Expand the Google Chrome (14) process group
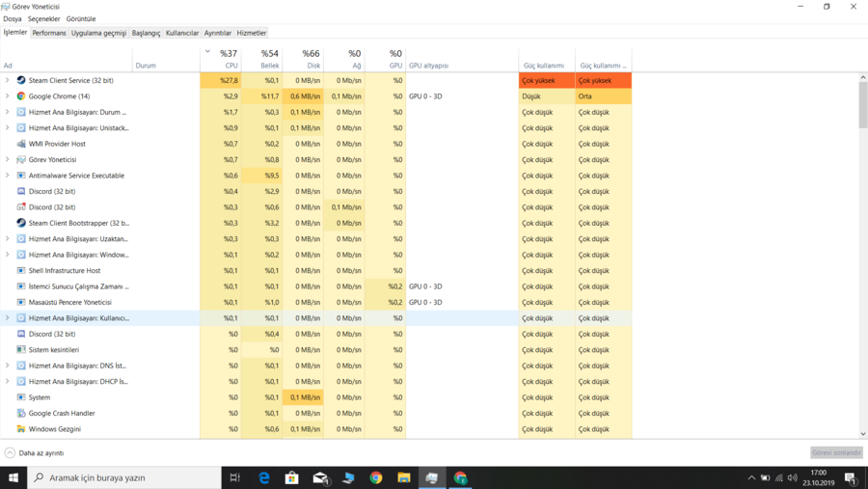 (7, 96)
